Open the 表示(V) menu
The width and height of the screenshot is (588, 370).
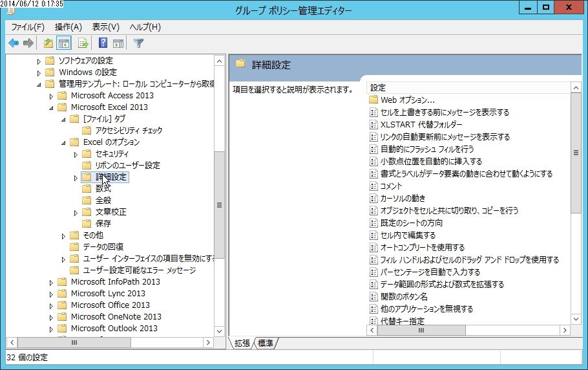[x=106, y=27]
